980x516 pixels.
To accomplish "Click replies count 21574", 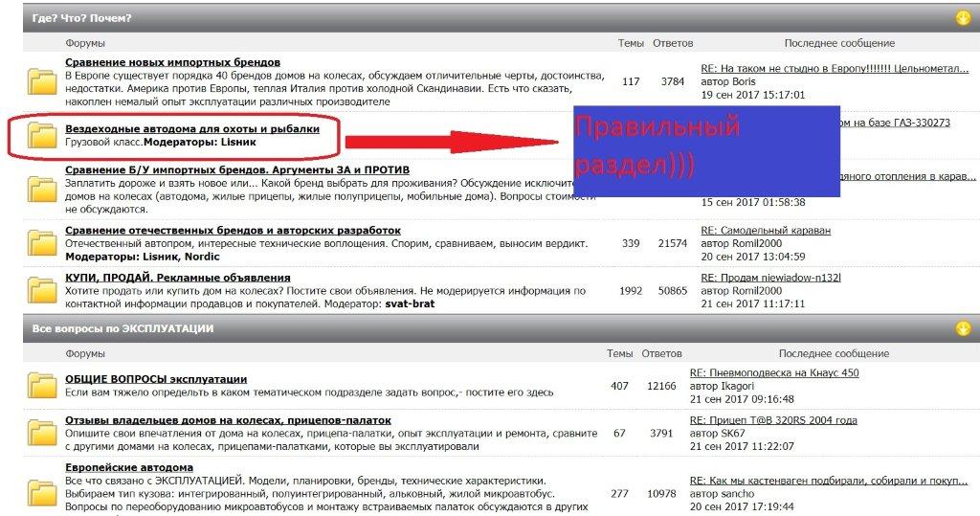I will [x=673, y=243].
